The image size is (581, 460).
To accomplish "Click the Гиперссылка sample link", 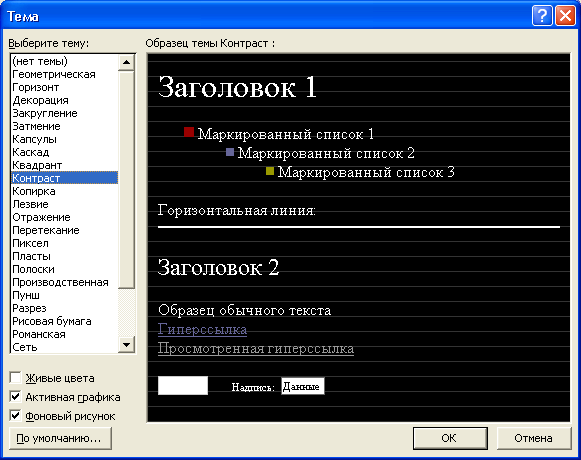I will pos(202,329).
